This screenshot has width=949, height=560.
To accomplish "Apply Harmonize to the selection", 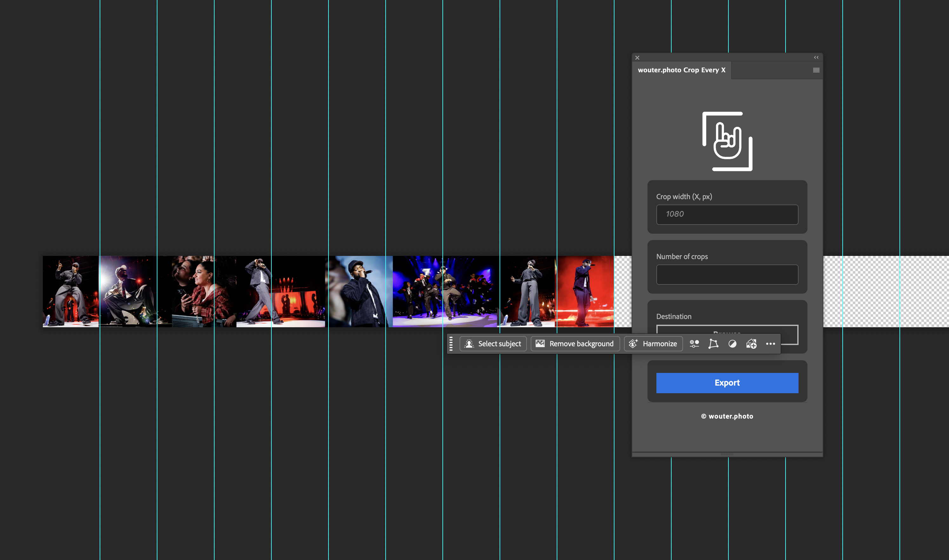I will point(653,343).
